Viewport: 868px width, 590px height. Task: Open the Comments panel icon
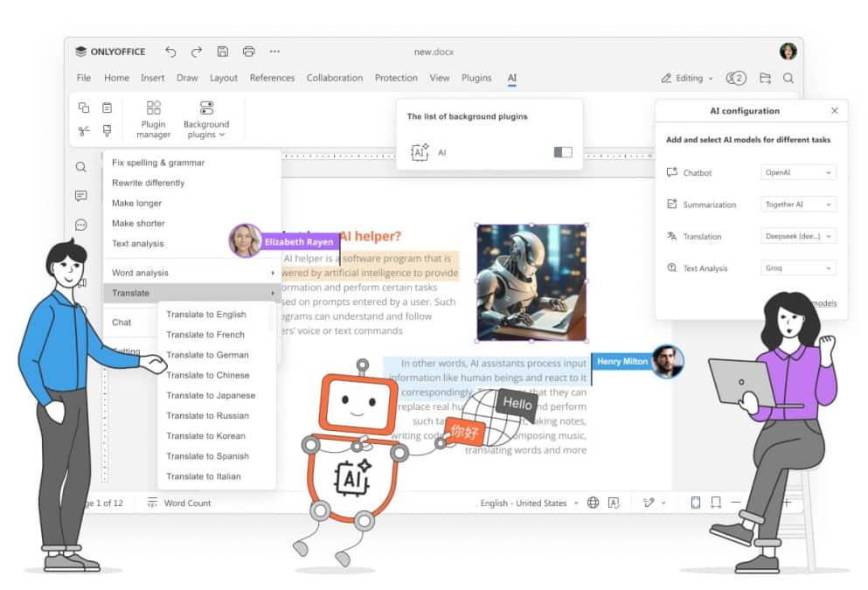click(81, 195)
